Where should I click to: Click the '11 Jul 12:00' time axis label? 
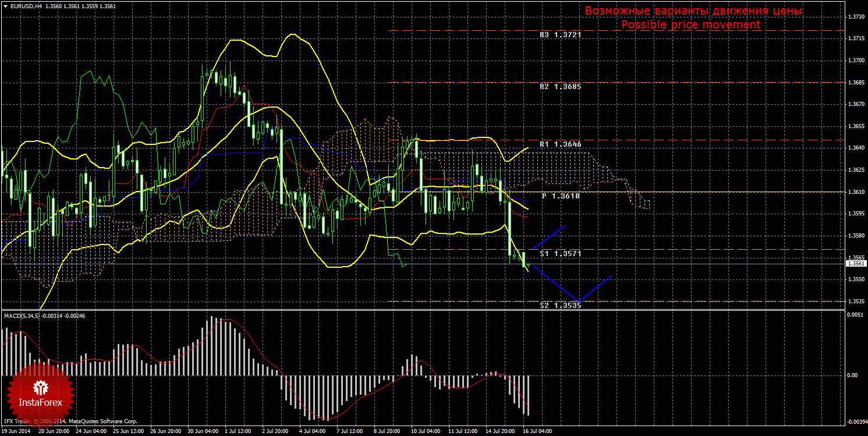pos(463,432)
